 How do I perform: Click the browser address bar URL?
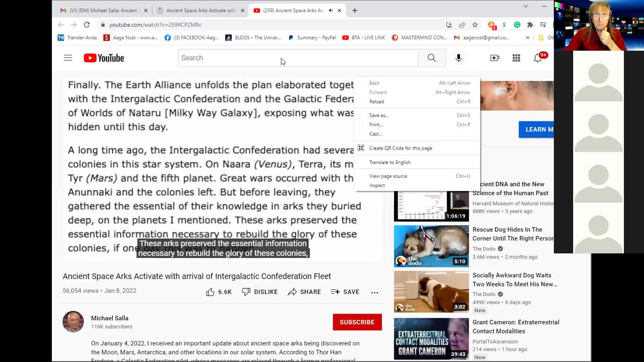point(155,25)
